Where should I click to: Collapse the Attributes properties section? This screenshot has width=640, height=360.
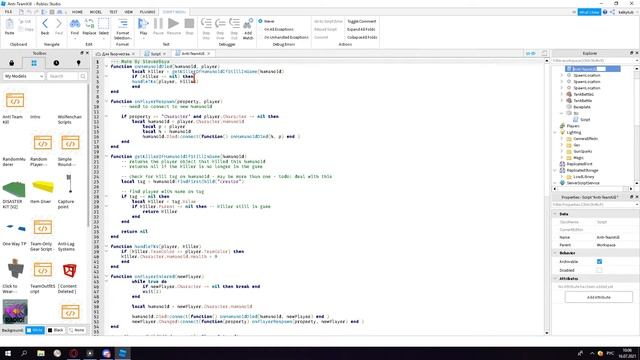point(555,278)
